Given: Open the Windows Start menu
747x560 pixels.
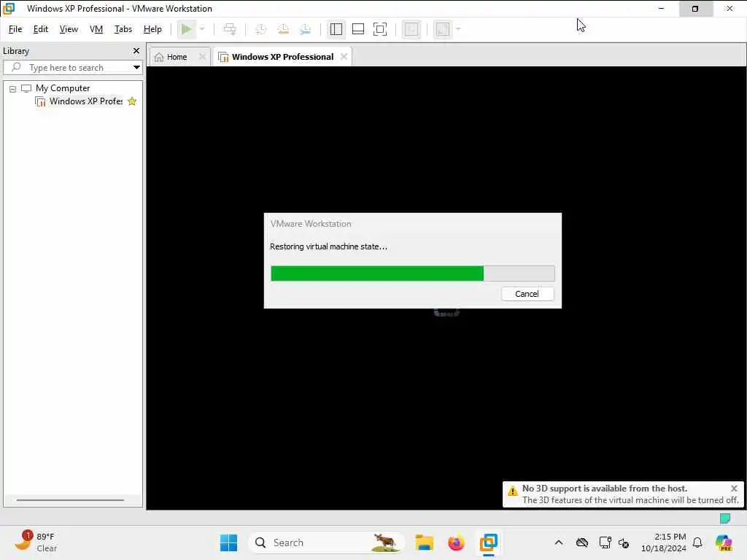Looking at the screenshot, I should pos(228,542).
